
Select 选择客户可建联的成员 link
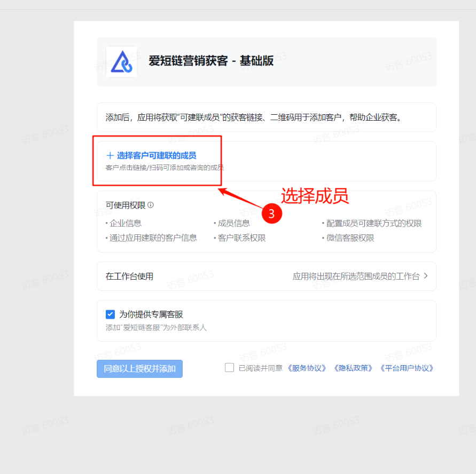tap(157, 155)
